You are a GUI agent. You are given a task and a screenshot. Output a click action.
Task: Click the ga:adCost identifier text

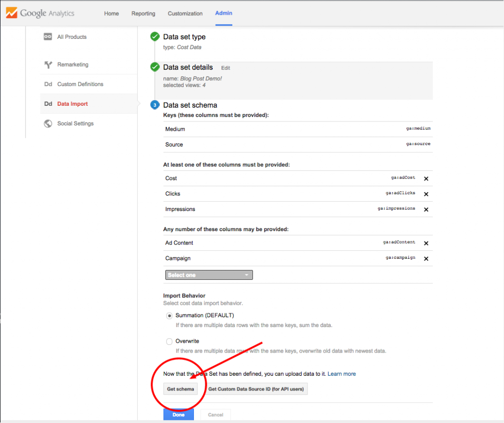[403, 178]
